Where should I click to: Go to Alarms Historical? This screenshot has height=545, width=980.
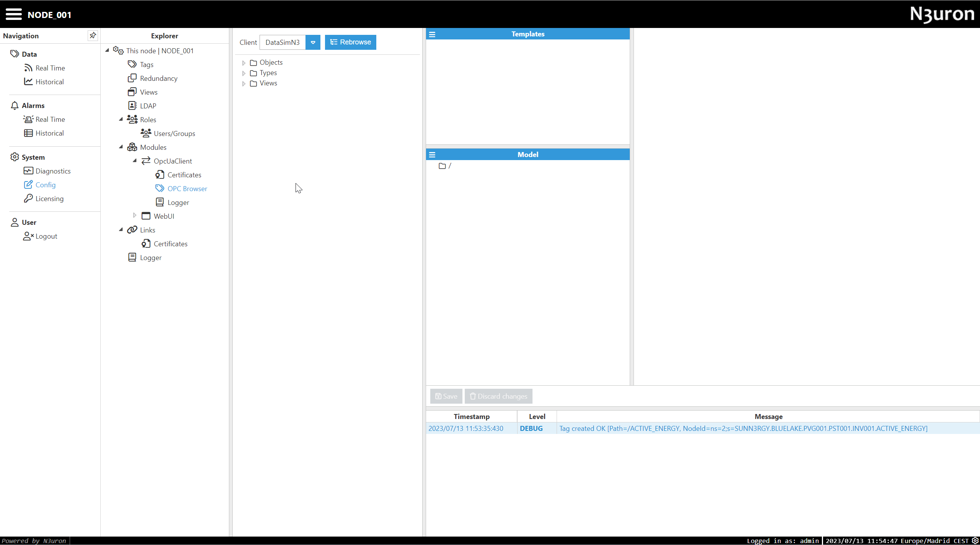pyautogui.click(x=49, y=133)
